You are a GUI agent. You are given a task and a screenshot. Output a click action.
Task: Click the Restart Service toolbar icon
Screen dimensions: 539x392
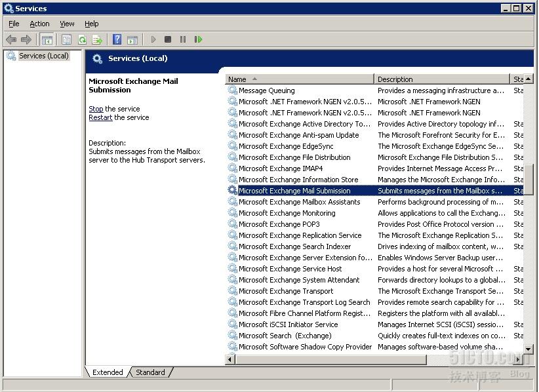tap(198, 39)
